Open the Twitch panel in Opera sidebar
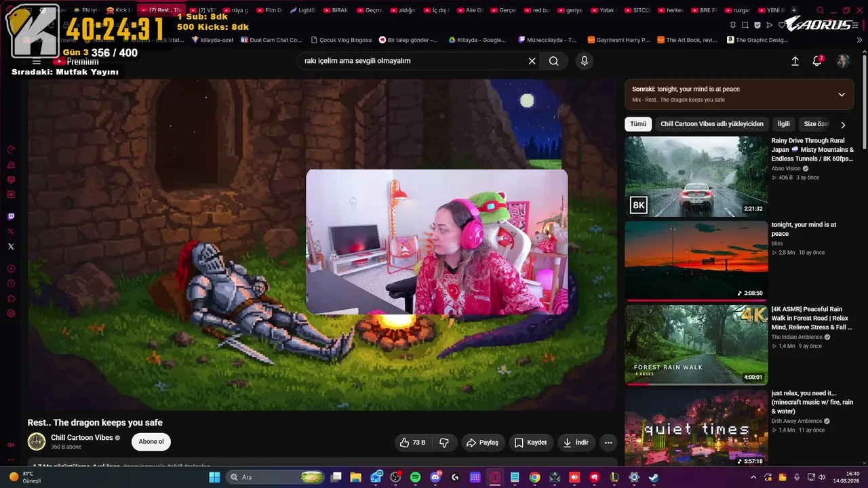This screenshot has height=488, width=868. point(11,217)
